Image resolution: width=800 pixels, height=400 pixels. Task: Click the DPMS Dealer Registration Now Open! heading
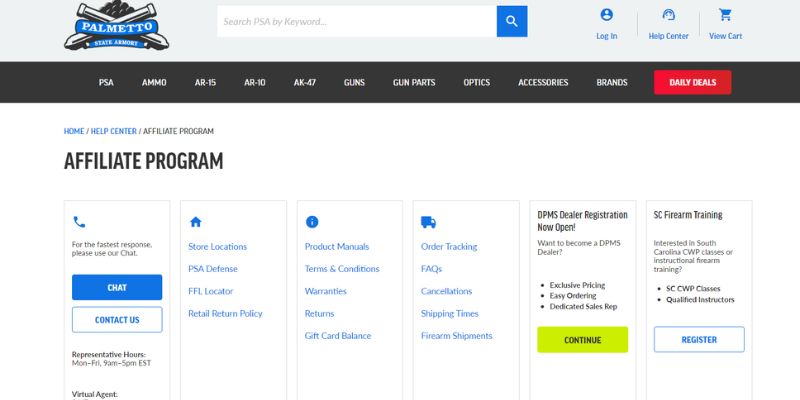[x=582, y=221]
